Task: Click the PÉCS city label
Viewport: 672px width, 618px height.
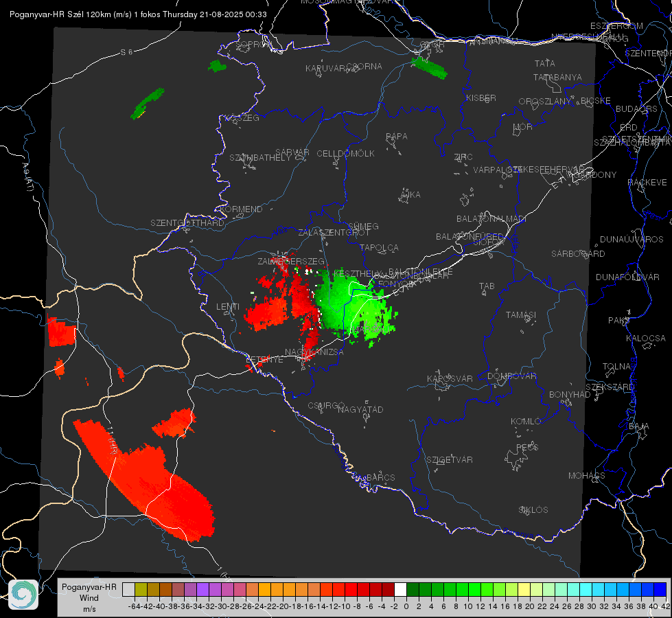Action: click(526, 447)
